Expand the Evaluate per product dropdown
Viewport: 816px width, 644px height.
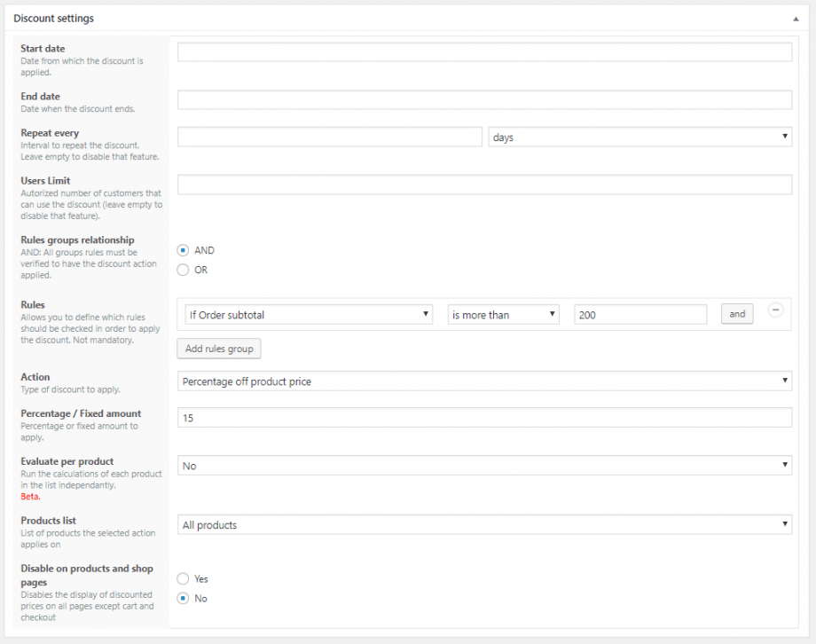(x=484, y=466)
